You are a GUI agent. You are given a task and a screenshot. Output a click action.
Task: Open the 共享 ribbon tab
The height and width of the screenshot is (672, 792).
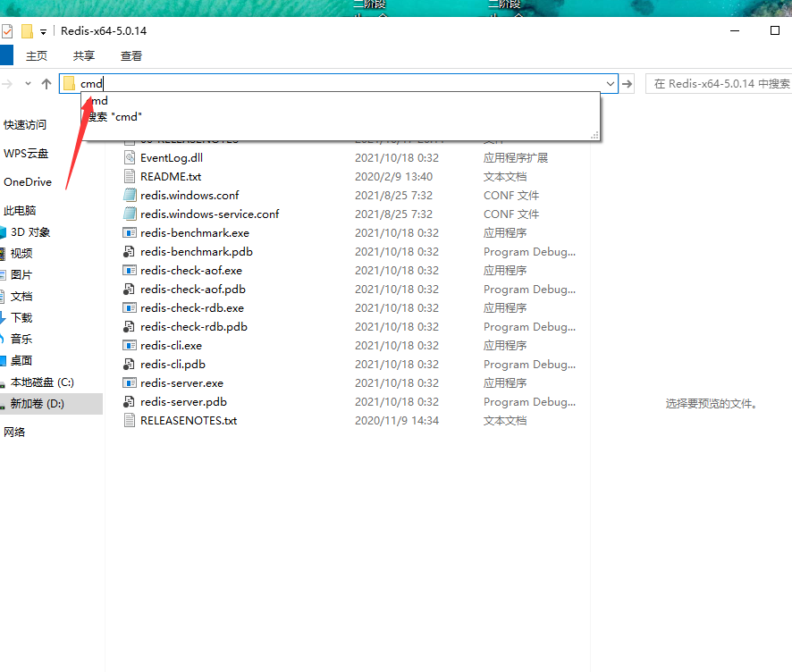[83, 56]
